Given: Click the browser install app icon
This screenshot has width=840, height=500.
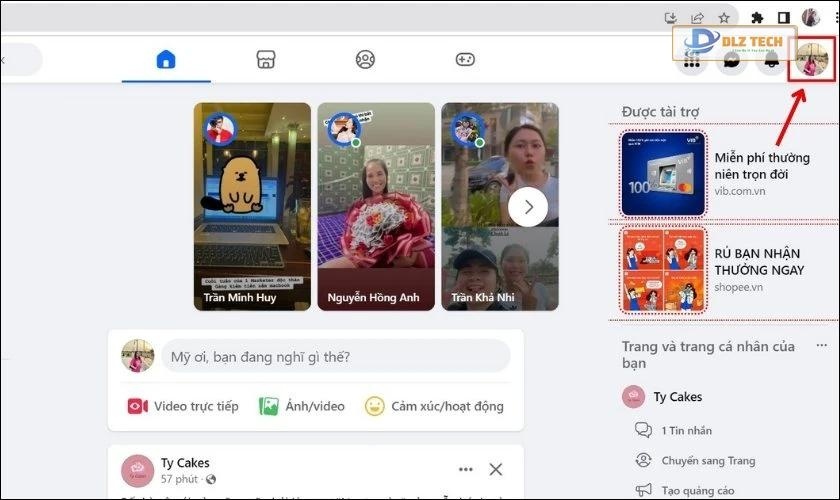Looking at the screenshot, I should coord(671,18).
